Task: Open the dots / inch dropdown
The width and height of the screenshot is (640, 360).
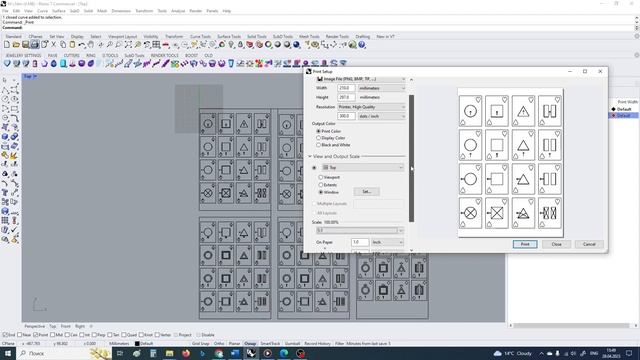Action: coord(382,116)
